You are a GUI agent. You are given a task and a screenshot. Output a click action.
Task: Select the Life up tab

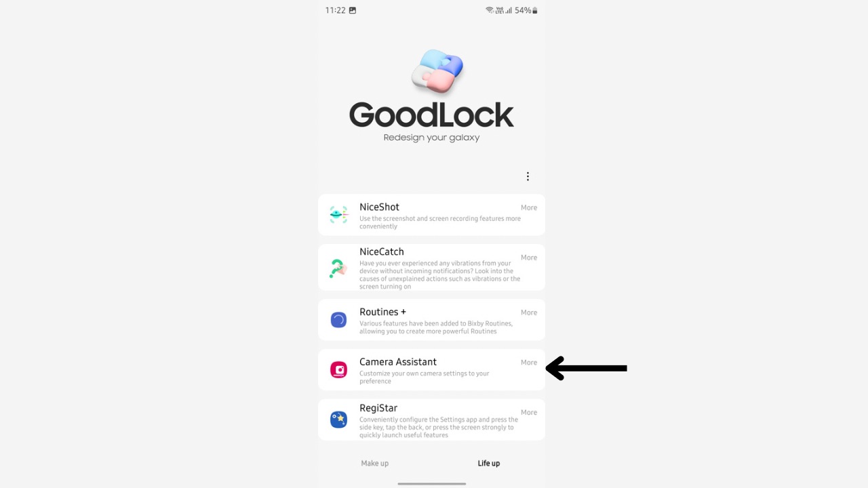(x=489, y=464)
